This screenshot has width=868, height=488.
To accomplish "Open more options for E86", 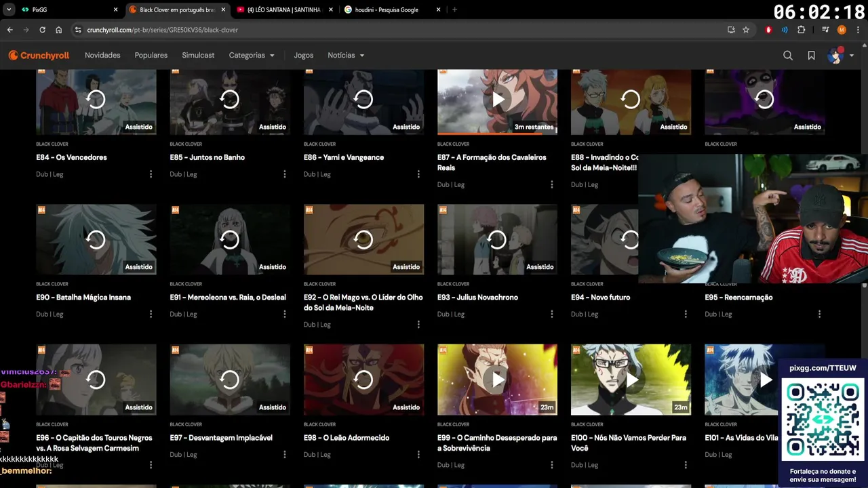I will (418, 174).
